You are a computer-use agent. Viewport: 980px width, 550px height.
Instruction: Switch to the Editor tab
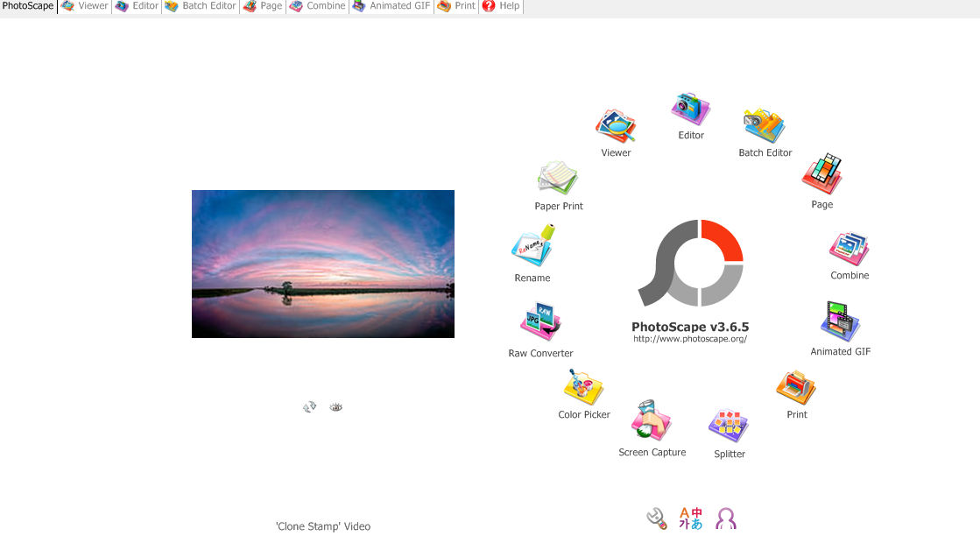tap(137, 6)
